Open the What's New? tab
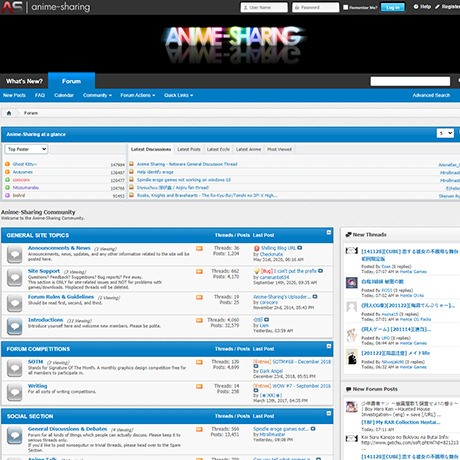The height and width of the screenshot is (460, 460). 24,81
